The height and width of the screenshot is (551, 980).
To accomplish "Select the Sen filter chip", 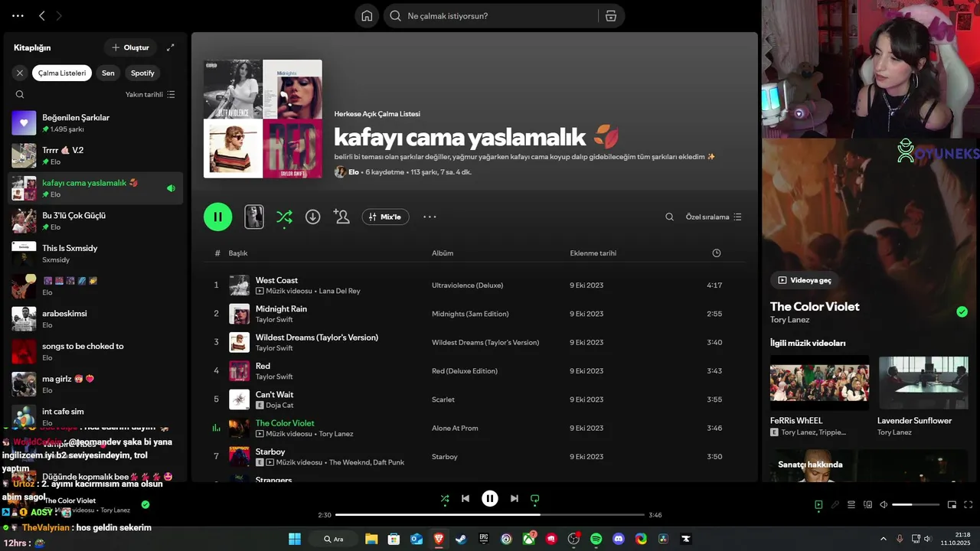I will point(108,73).
